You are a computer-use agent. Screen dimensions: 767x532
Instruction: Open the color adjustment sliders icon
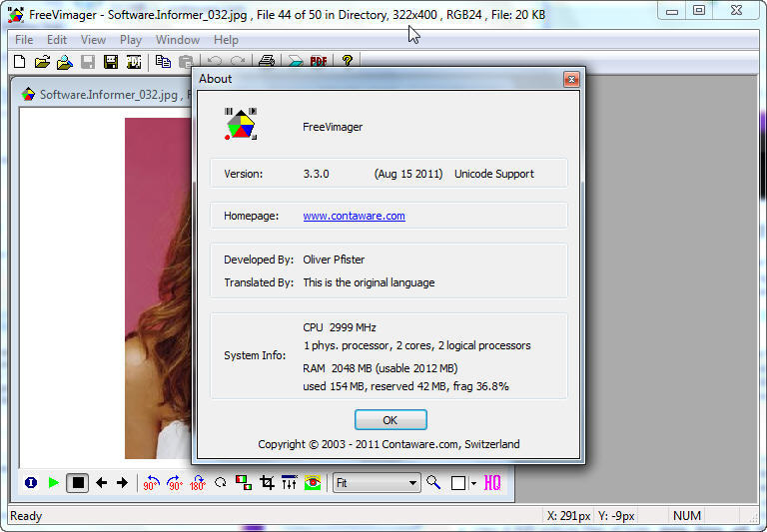click(289, 483)
